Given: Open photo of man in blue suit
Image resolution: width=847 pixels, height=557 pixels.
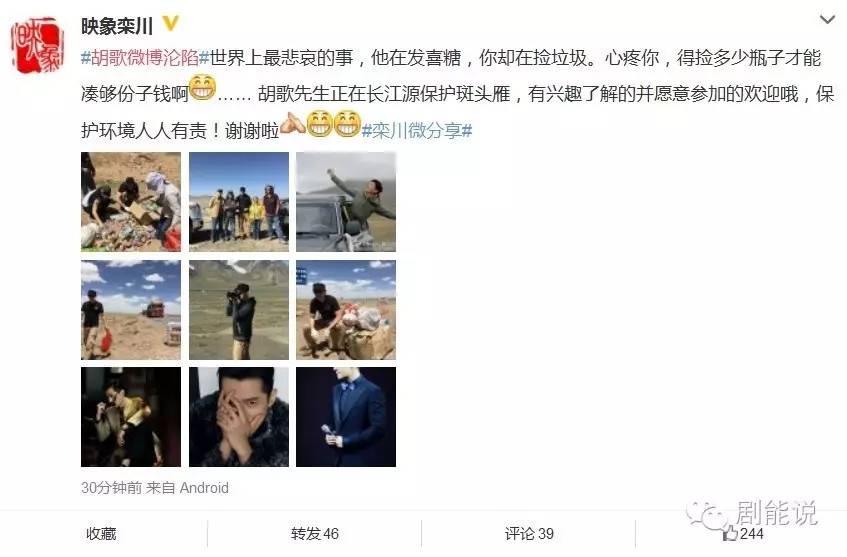Looking at the screenshot, I should point(346,417).
